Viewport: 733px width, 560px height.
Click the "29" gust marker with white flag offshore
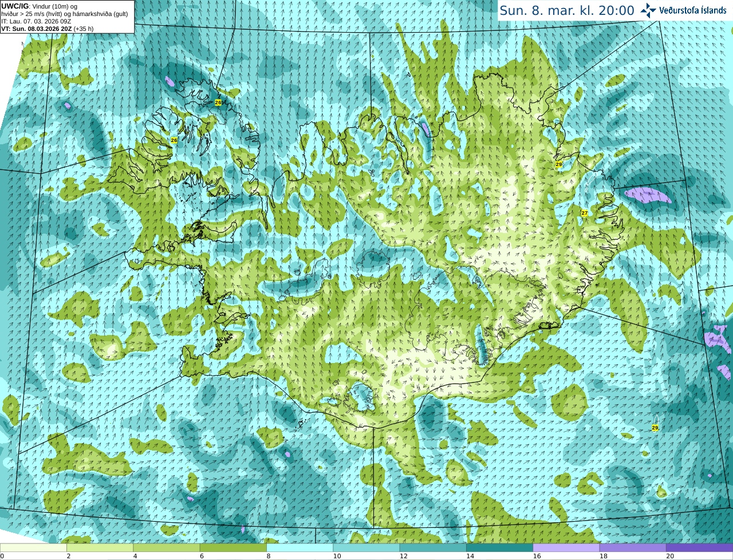pos(655,428)
